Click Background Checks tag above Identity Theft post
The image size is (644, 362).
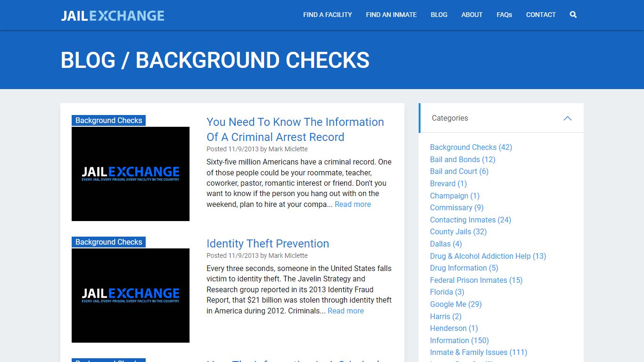[x=108, y=242]
